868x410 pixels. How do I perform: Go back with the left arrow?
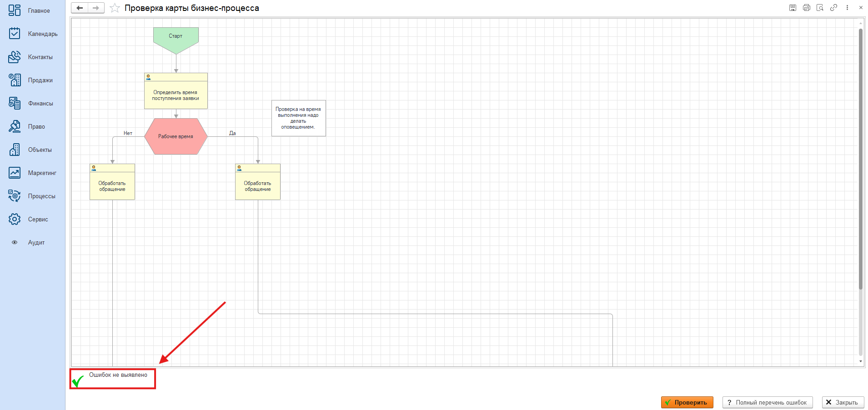click(80, 8)
